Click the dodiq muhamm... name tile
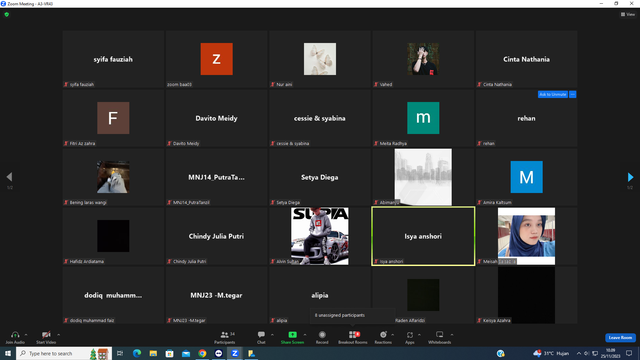 (x=113, y=295)
